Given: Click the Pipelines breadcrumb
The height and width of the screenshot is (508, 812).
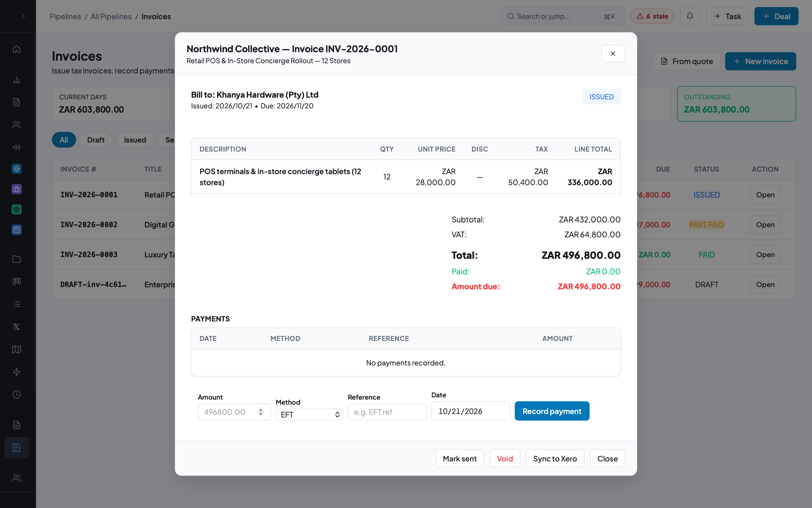Looking at the screenshot, I should 65,16.
